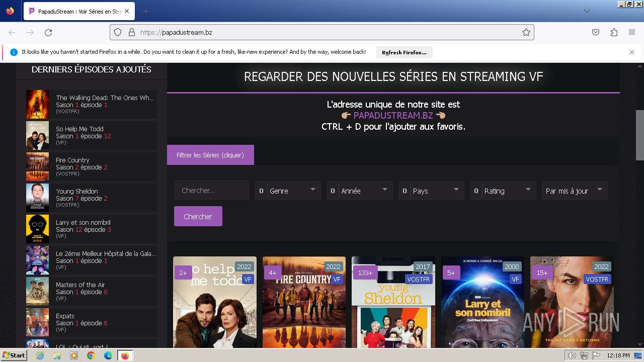The image size is (644, 362).
Task: Click Larry et son nombril sidebar thumbnail
Action: tap(37, 229)
